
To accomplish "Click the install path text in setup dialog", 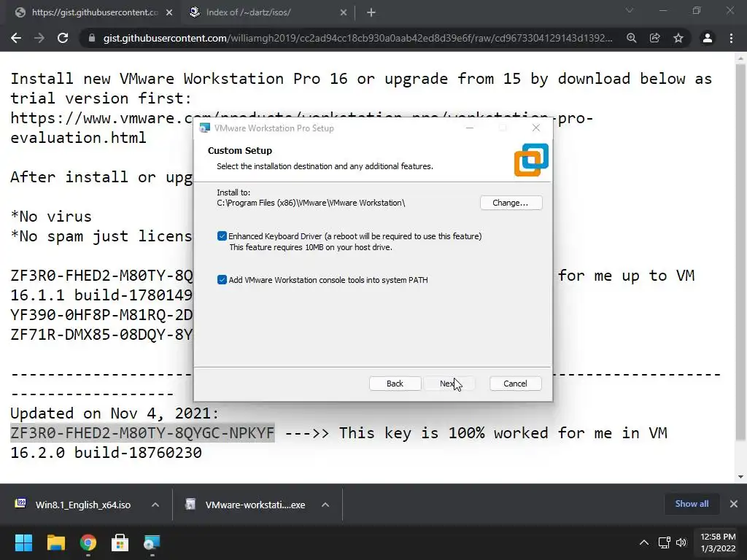I will 311,203.
